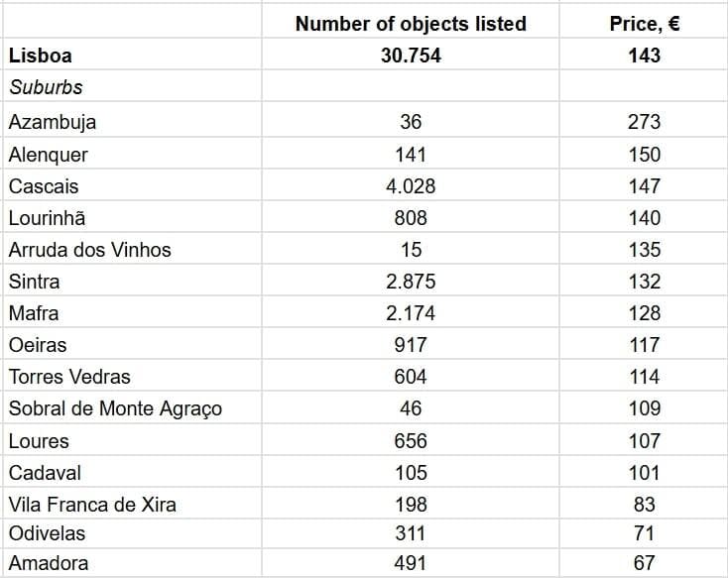Click Azambuja price value 273
Viewport: 728px width, 578px height.
[x=644, y=122]
